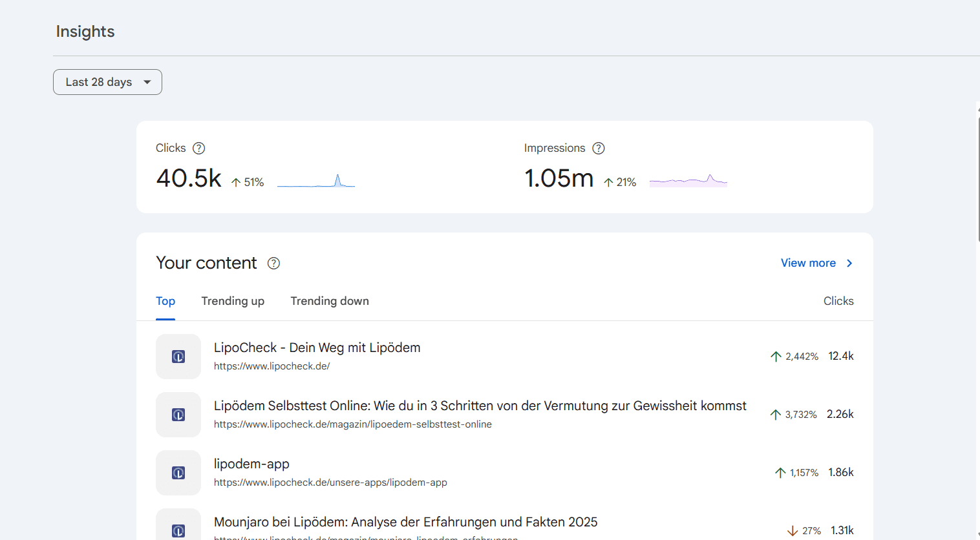Image resolution: width=980 pixels, height=540 pixels.
Task: Click the red downward arrow beside 27%
Action: [793, 530]
